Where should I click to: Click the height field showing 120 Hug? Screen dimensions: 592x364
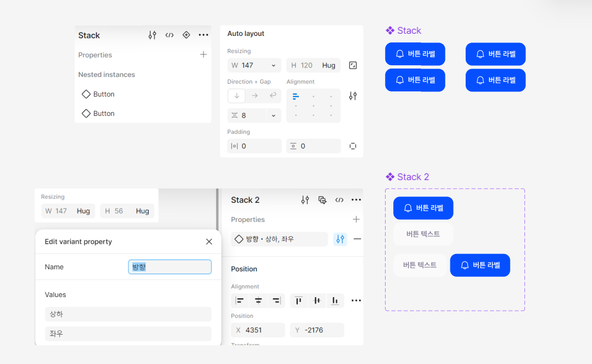tap(313, 65)
